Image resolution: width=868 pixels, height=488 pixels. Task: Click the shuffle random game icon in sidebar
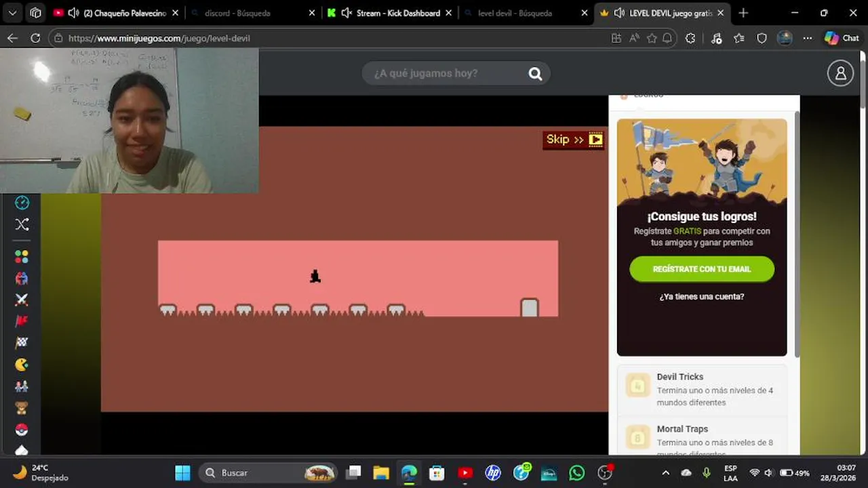coord(22,224)
